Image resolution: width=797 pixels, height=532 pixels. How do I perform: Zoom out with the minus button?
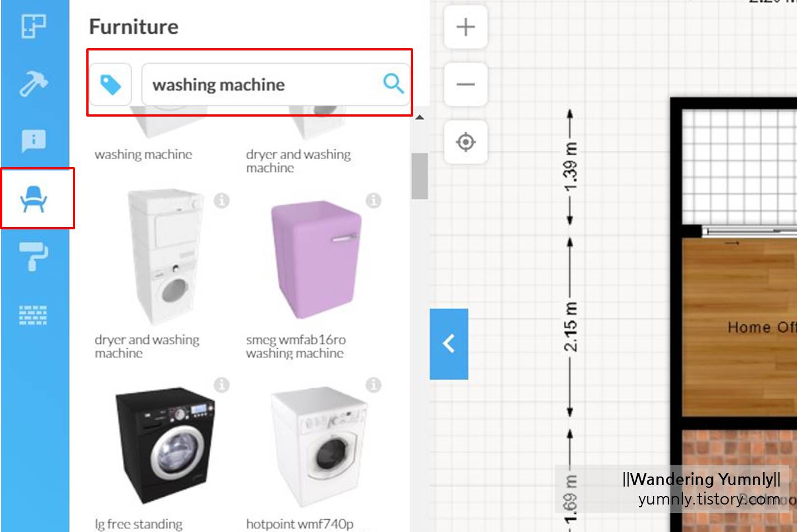(x=466, y=85)
